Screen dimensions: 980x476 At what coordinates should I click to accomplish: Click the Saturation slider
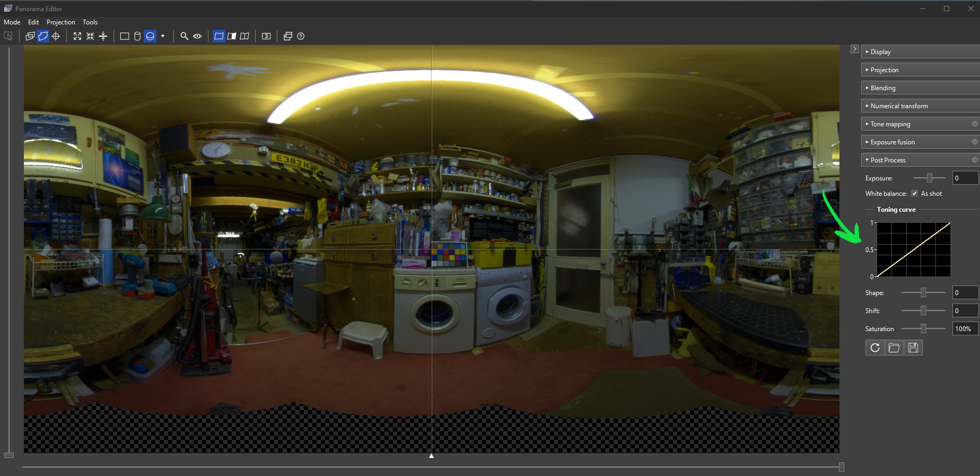coord(923,329)
